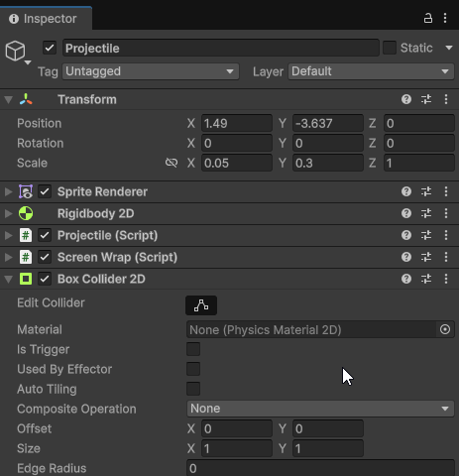
Task: Open the Transform component's three-dot menu
Action: click(446, 99)
